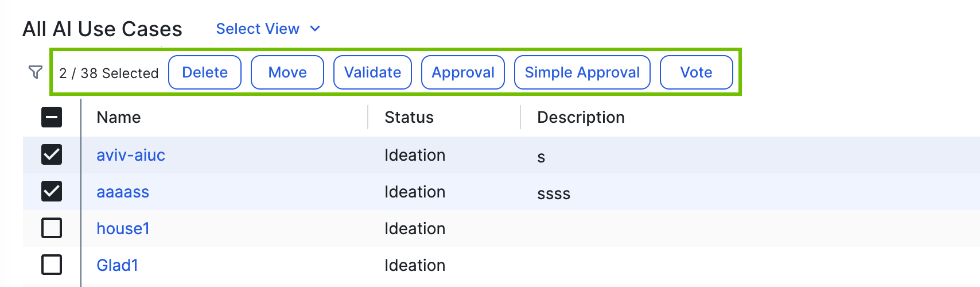Click the Status column header
This screenshot has width=980, height=287.
[x=409, y=117]
